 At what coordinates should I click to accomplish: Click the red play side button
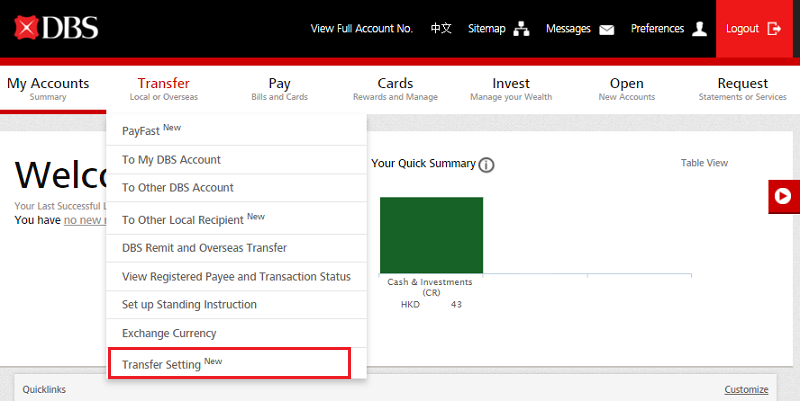click(783, 197)
